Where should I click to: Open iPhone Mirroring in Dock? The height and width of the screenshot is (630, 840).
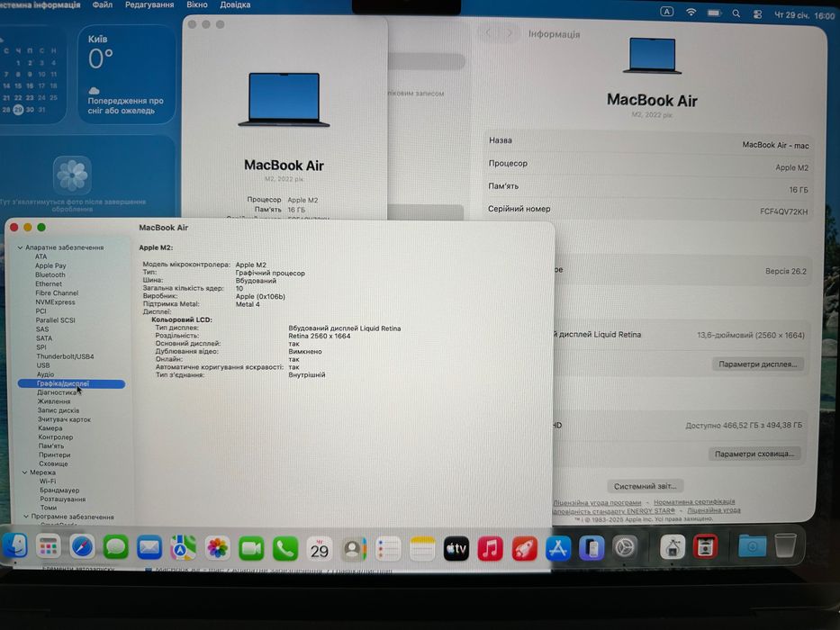point(592,548)
